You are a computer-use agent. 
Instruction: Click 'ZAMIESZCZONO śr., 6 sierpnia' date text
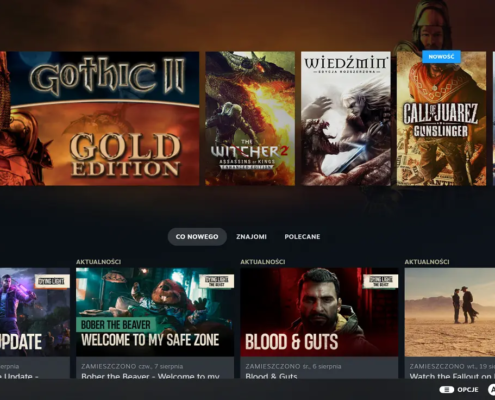pos(293,366)
